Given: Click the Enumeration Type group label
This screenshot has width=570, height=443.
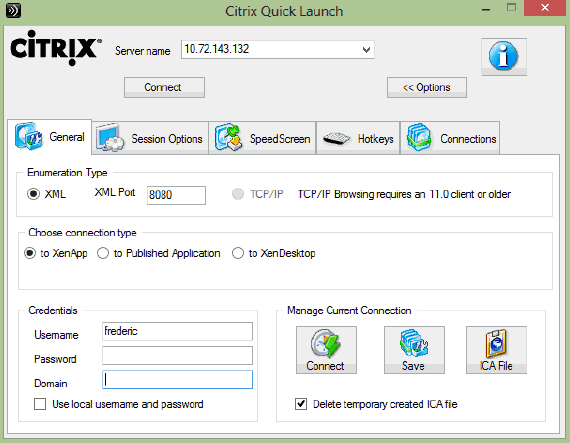Looking at the screenshot, I should pos(67,172).
